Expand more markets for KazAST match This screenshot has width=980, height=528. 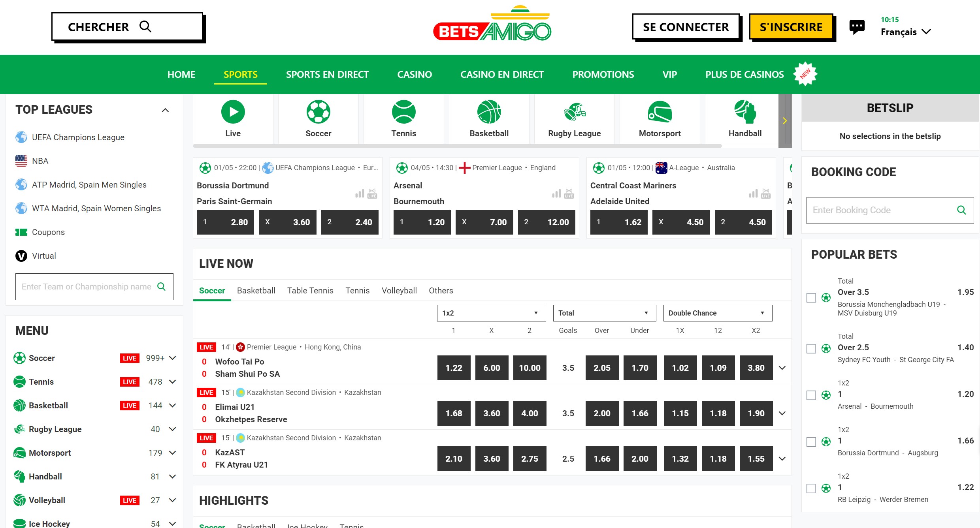782,458
